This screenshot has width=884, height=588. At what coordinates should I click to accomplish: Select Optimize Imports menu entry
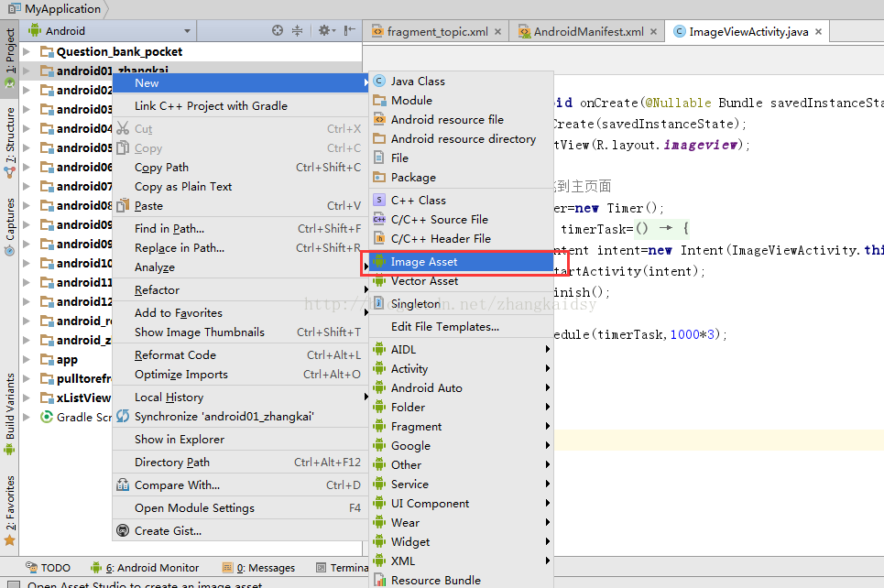(x=241, y=375)
